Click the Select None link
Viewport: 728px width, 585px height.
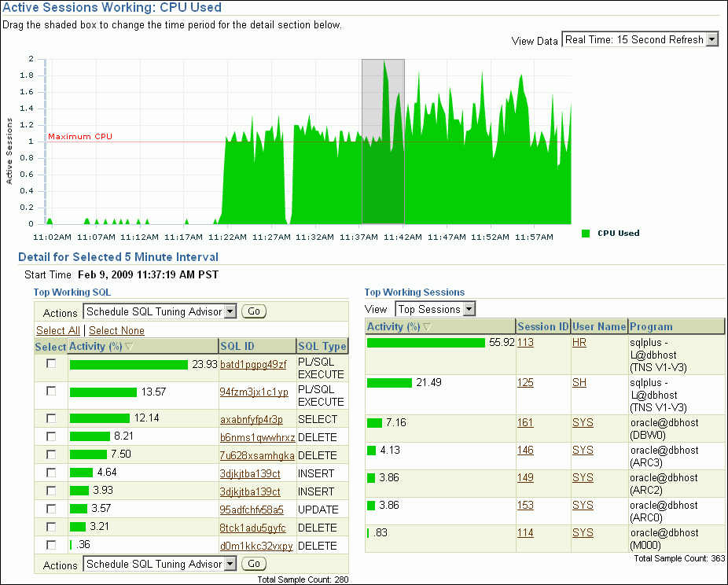pyautogui.click(x=116, y=330)
